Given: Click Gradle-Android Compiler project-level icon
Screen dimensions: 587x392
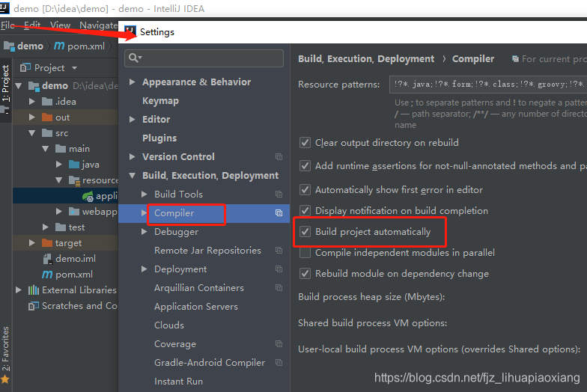Looking at the screenshot, I should (279, 362).
